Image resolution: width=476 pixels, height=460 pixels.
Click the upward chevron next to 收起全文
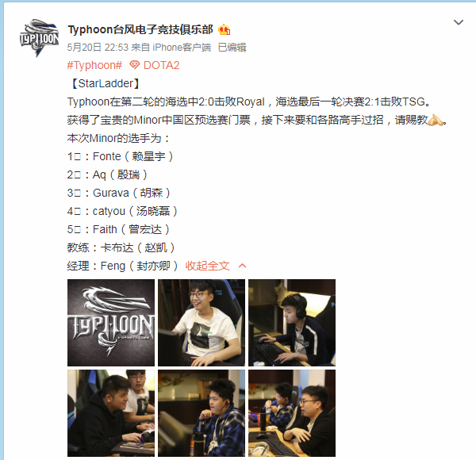click(242, 266)
